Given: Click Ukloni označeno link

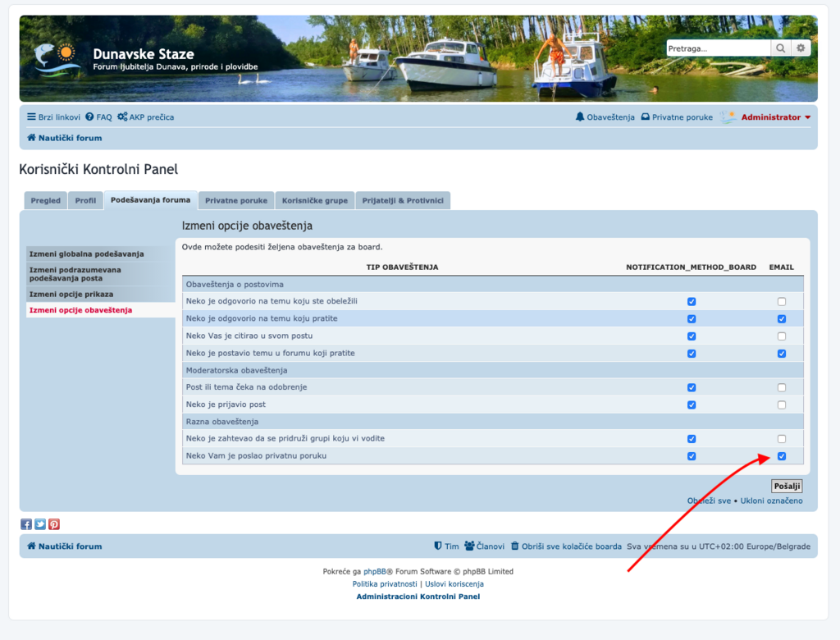Looking at the screenshot, I should pyautogui.click(x=771, y=501).
